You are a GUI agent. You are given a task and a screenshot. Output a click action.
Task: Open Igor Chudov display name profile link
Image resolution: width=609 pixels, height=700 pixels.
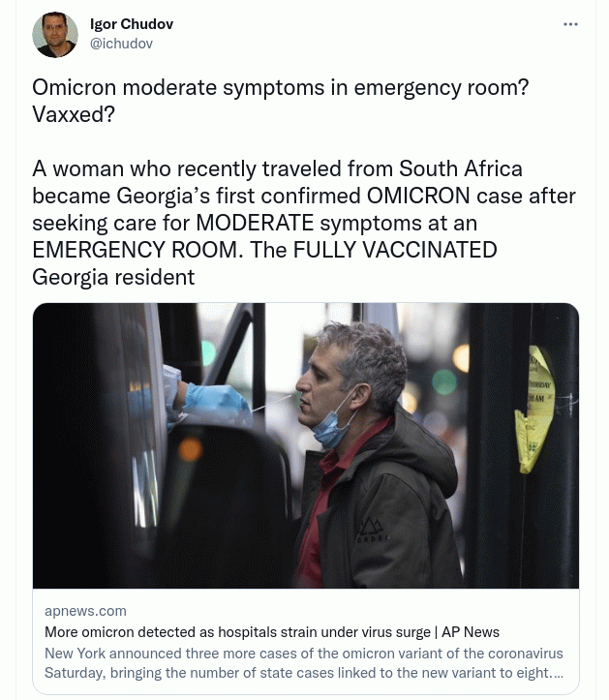(132, 23)
